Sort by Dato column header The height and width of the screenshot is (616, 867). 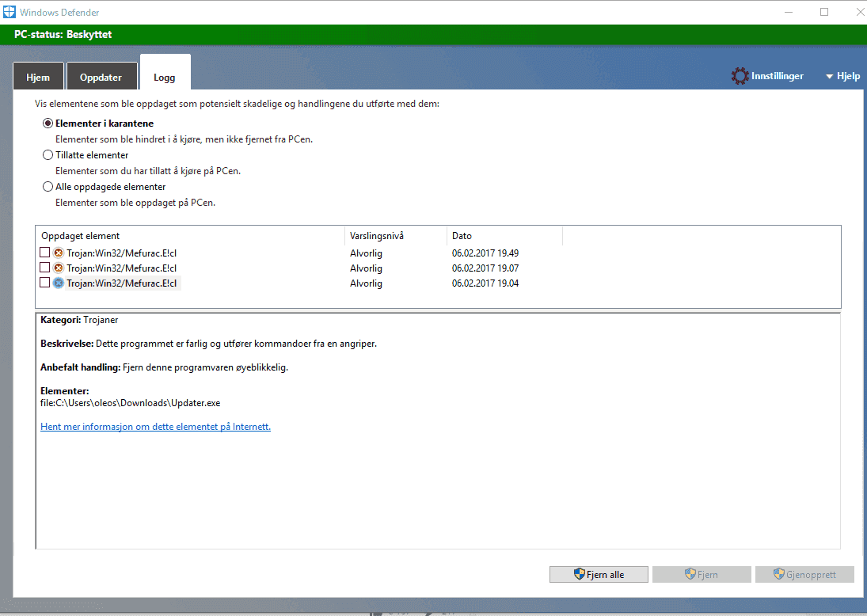click(x=504, y=236)
